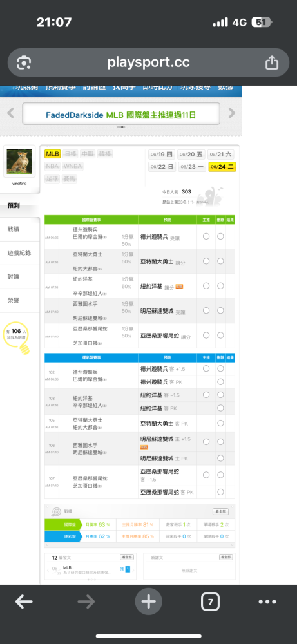297x644 pixels.
Task: Click the yellow lightbulb add-friend icon
Action: click(16, 337)
